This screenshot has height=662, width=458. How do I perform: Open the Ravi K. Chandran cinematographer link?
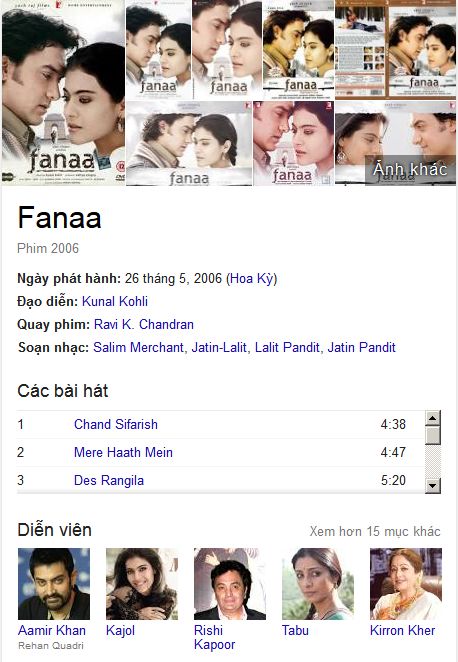coord(144,324)
